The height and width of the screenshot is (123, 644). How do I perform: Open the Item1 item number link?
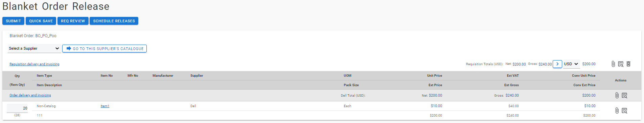tap(105, 106)
